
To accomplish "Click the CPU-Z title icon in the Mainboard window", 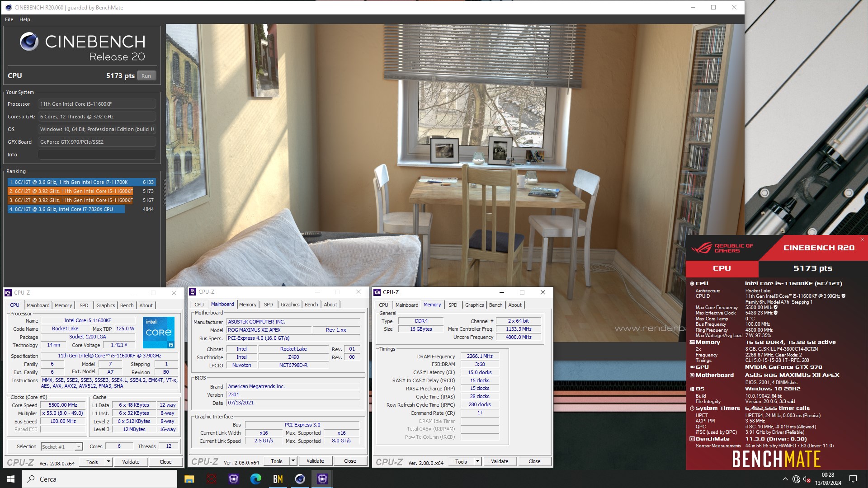I will pyautogui.click(x=193, y=292).
